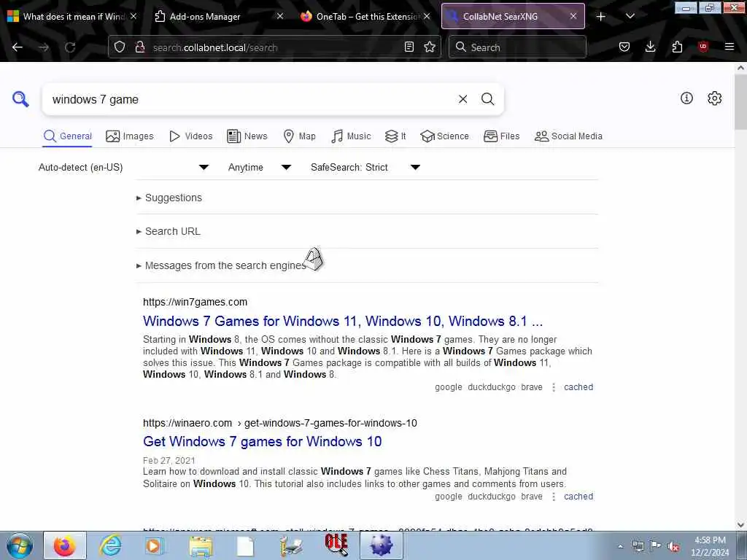Close the CollabNet SearXNG tab
This screenshot has height=560, width=747.
coord(573,16)
